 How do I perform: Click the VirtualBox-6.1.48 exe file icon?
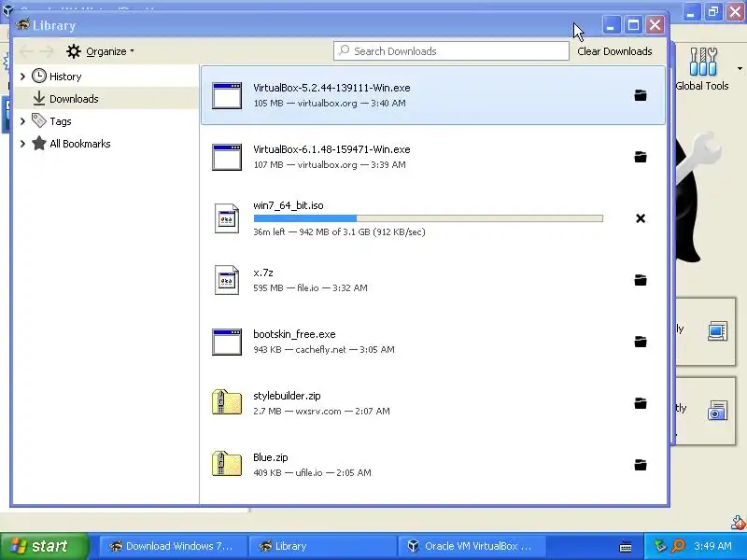point(227,157)
